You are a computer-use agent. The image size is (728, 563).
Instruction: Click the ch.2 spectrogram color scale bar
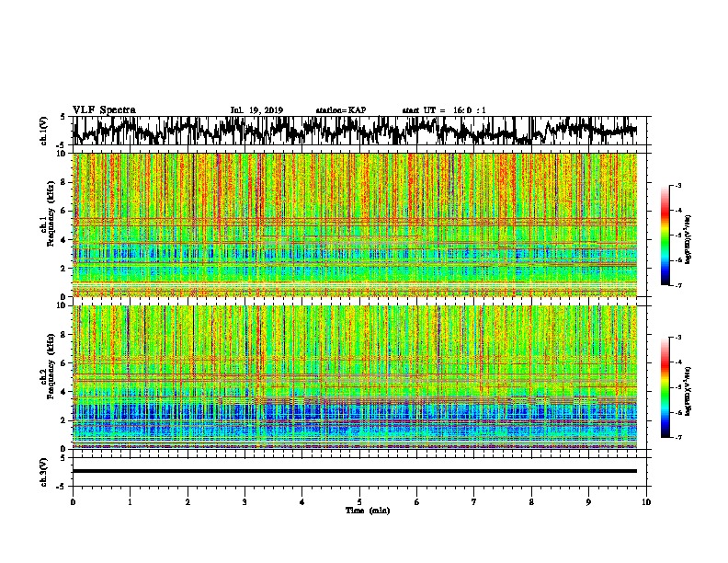(665, 387)
